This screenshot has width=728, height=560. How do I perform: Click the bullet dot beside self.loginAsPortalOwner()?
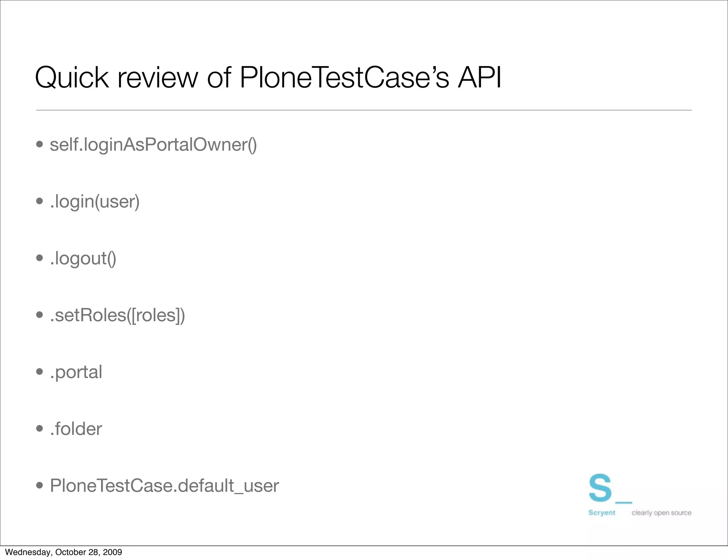40,145
